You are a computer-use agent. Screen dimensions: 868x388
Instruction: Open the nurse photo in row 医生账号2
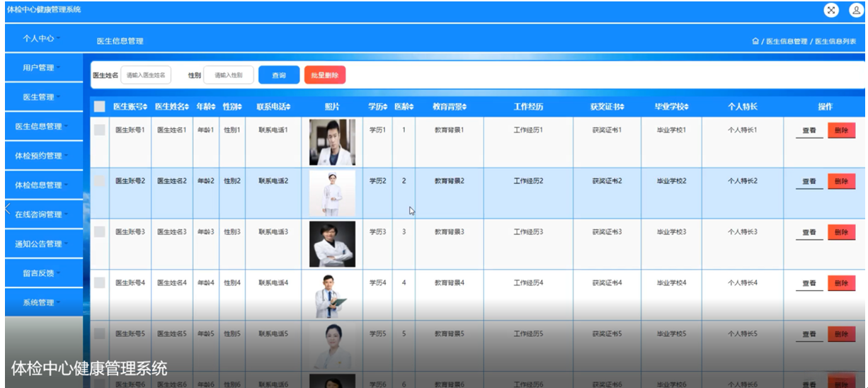pos(332,193)
